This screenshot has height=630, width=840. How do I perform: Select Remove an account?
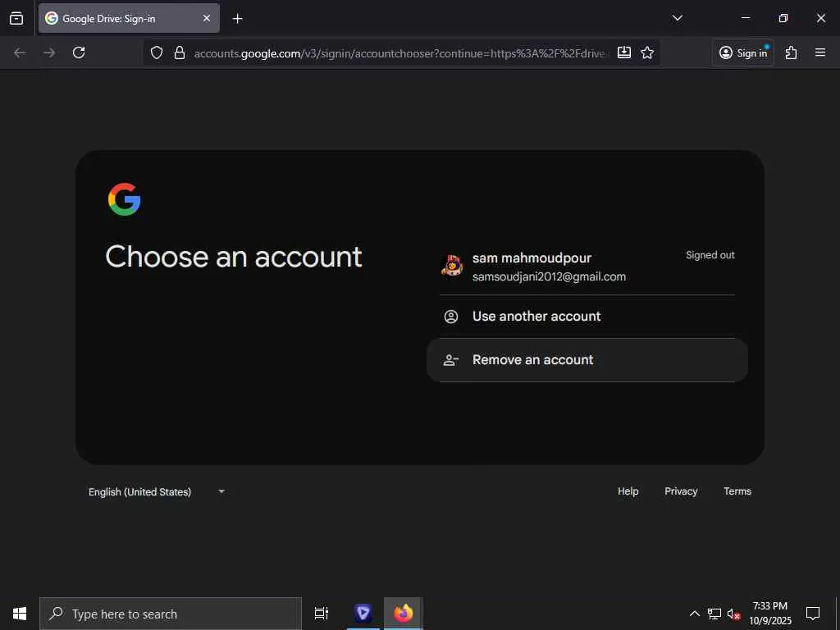coord(587,360)
